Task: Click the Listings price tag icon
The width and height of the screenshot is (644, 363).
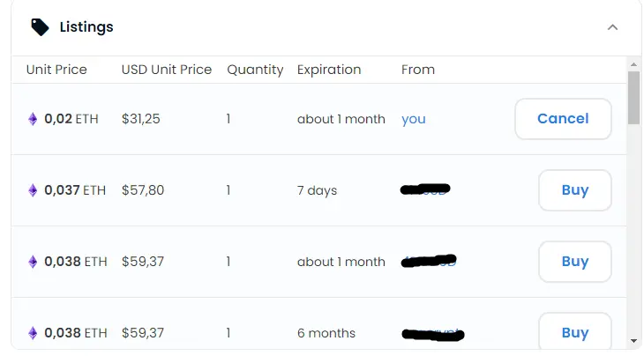Action: [40, 27]
